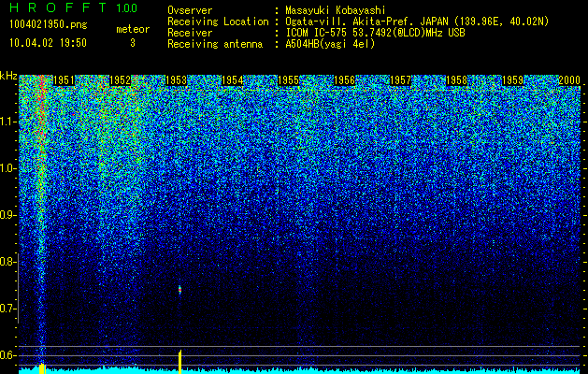
Task: Click the Ogata-vill. Akita-Pref. JAPAN location text
Action: [x=417, y=22]
